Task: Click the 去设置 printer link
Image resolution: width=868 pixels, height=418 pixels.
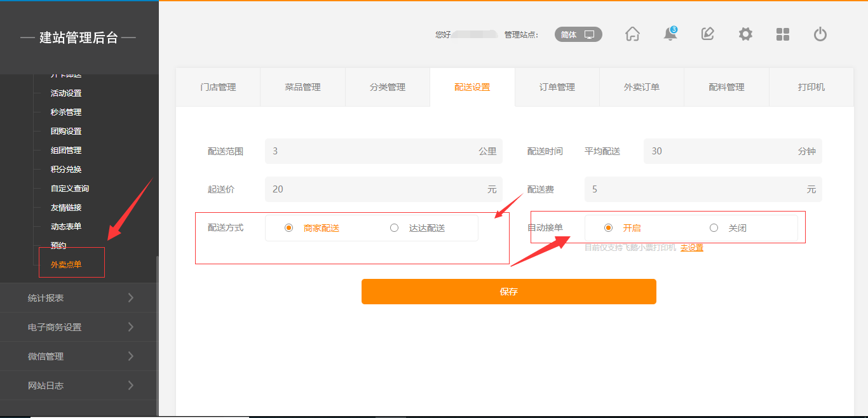Action: 691,248
